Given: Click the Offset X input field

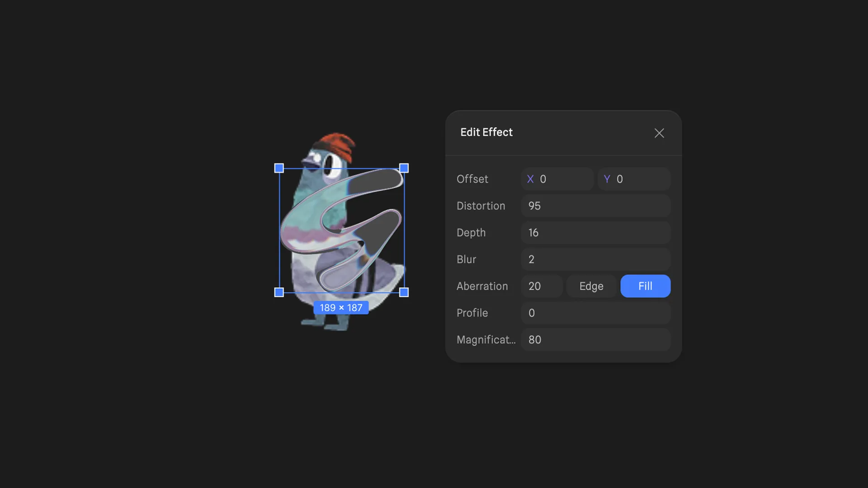Looking at the screenshot, I should [x=557, y=179].
